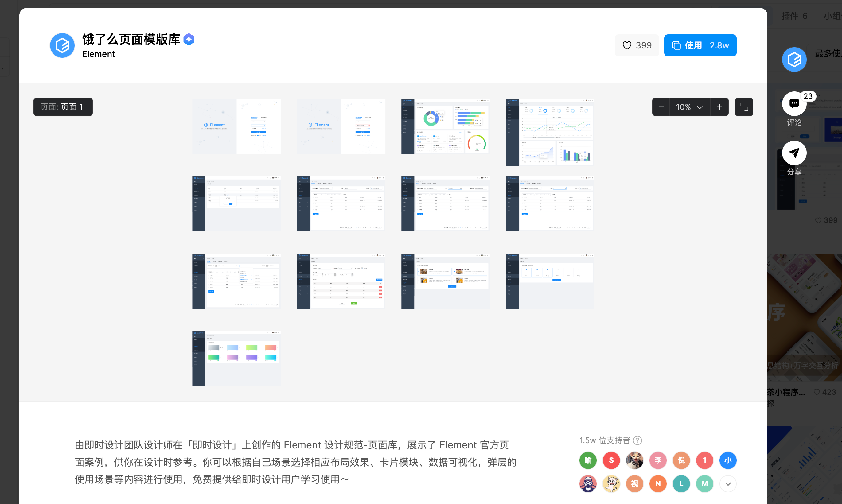Image resolution: width=842 pixels, height=504 pixels.
Task: Click the pink 李 supporter avatar
Action: tap(658, 460)
